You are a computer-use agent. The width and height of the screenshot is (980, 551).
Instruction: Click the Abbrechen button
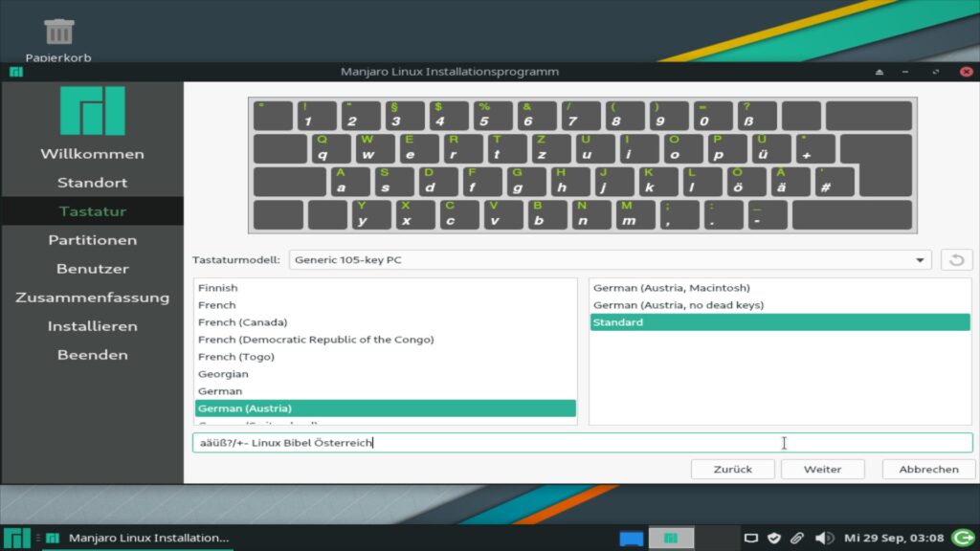[928, 469]
